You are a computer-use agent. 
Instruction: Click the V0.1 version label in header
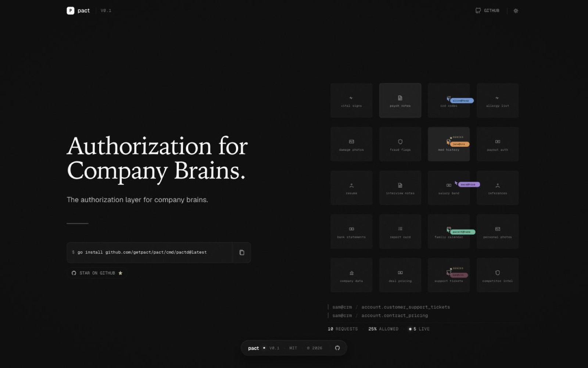[106, 11]
